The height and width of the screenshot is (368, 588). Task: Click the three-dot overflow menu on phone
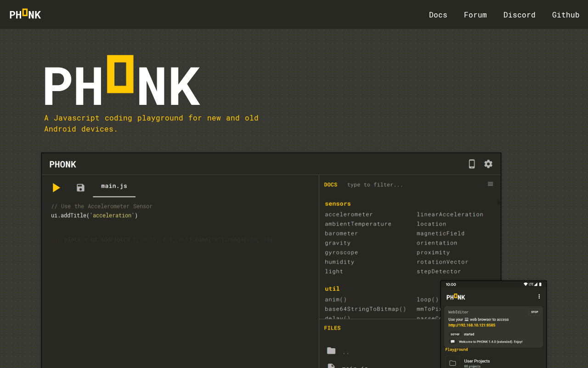pos(539,297)
